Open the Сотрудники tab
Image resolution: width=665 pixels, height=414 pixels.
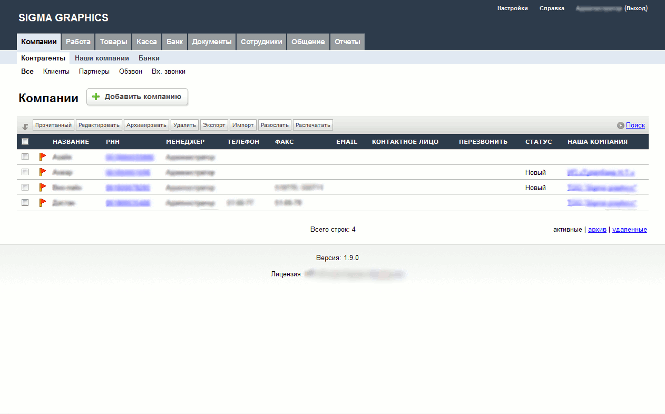262,42
